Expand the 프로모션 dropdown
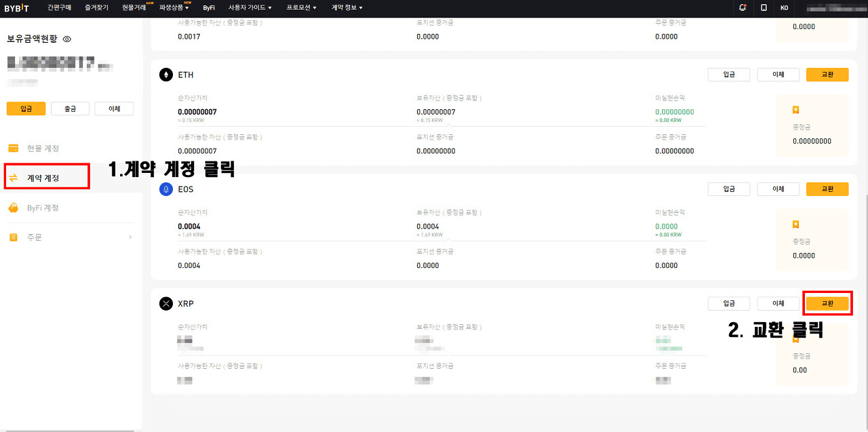Viewport: 868px width, 432px height. (x=302, y=7)
